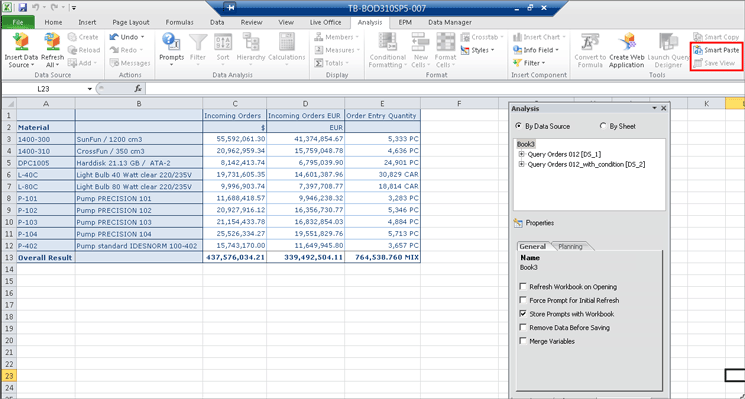Click the Smart Paste button
This screenshot has height=399, width=745.
pos(716,50)
